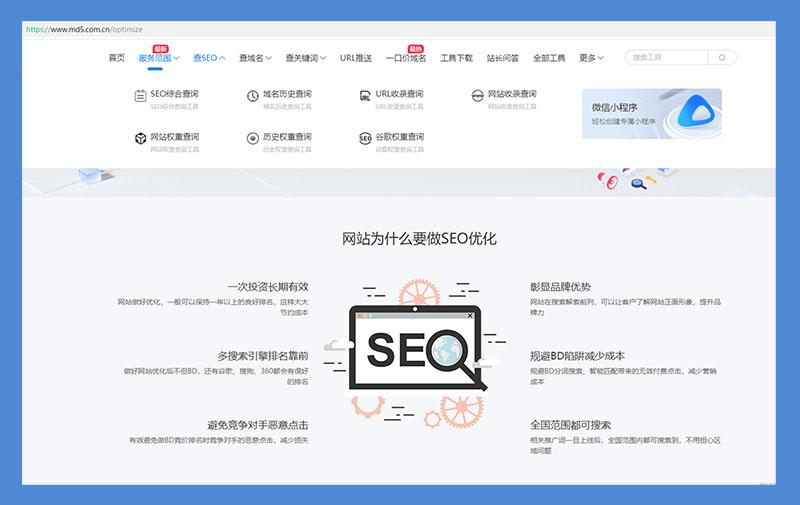Screen dimensions: 800x505
Task: Open the URL推送 menu item
Action: point(355,58)
